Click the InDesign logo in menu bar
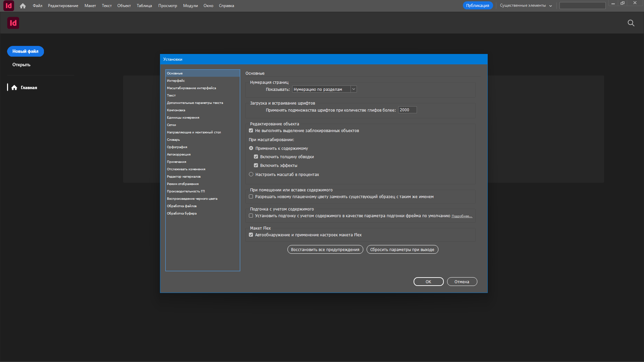This screenshot has width=644, height=362. pos(9,6)
